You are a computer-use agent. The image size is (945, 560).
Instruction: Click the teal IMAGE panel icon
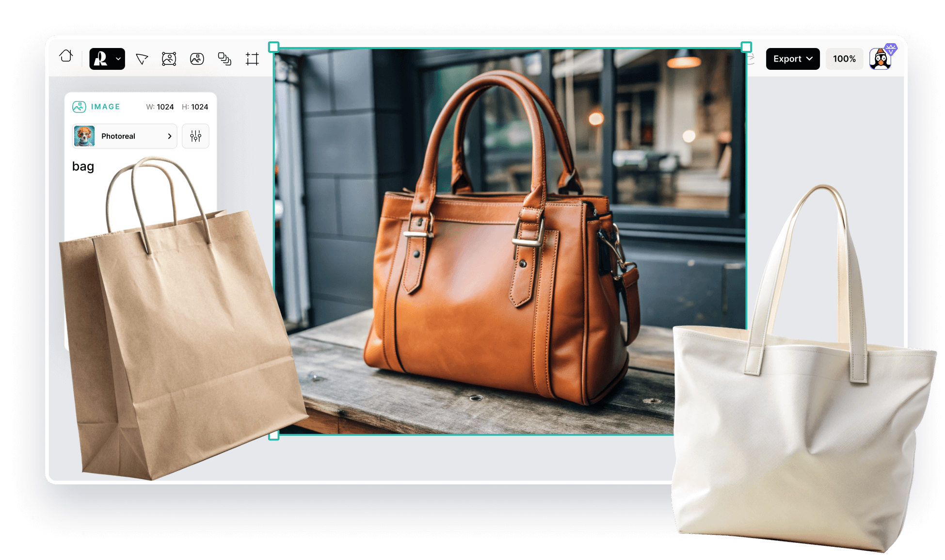pos(79,107)
